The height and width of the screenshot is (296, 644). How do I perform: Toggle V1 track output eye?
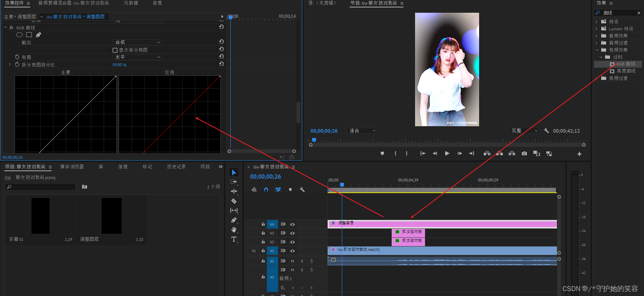coord(293,251)
